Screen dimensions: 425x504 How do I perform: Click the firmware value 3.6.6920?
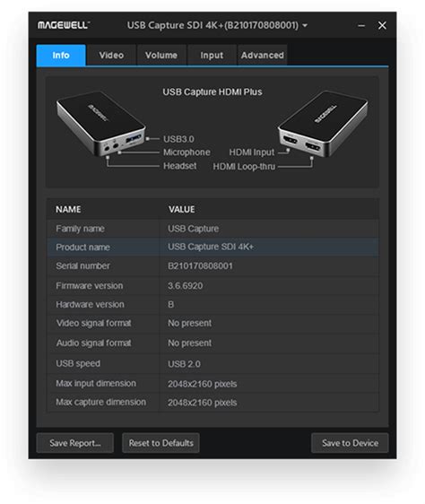[186, 285]
